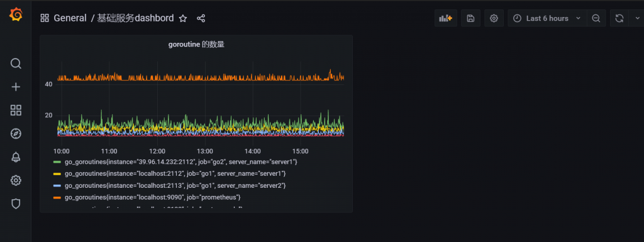Star the dashboard as favorite
This screenshot has height=242, width=644.
tap(183, 18)
